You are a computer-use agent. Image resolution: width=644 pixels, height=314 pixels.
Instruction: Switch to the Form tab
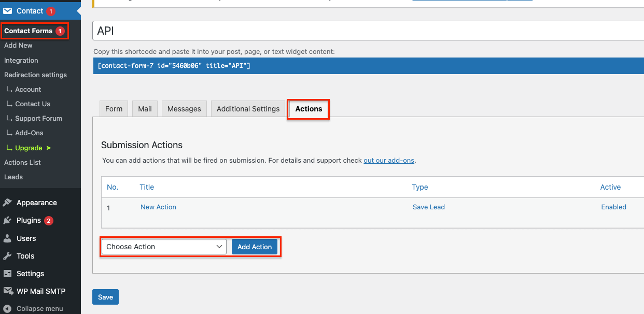[x=114, y=109]
